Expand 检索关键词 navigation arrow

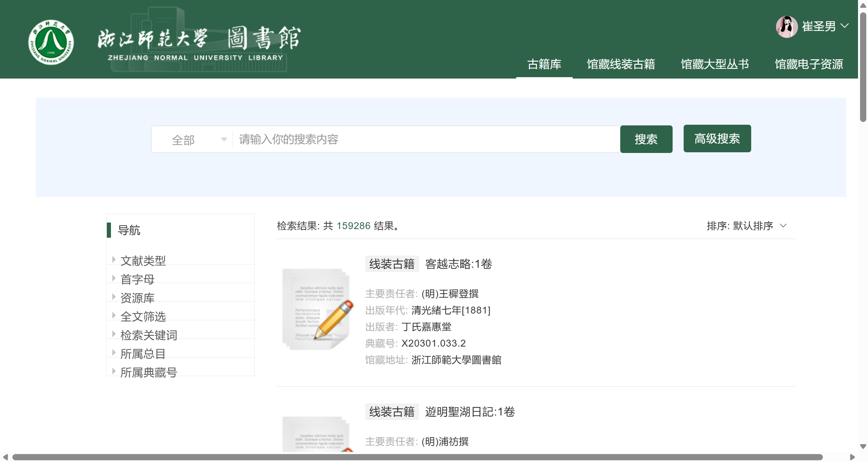[114, 334]
